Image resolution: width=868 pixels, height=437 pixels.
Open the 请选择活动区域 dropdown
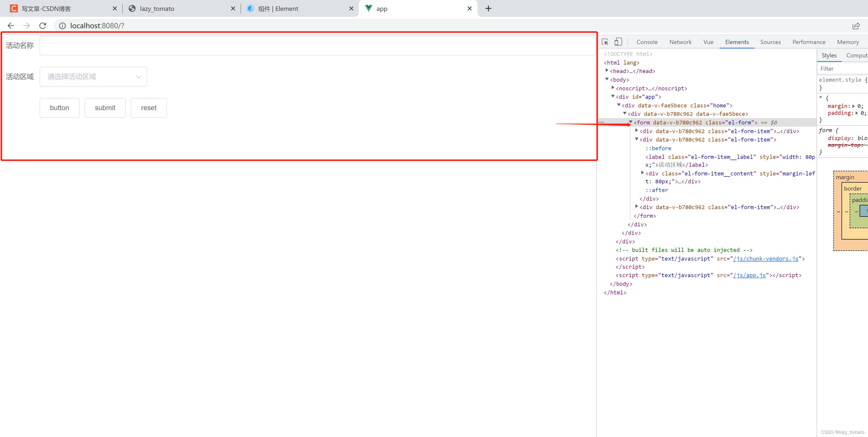tap(93, 77)
